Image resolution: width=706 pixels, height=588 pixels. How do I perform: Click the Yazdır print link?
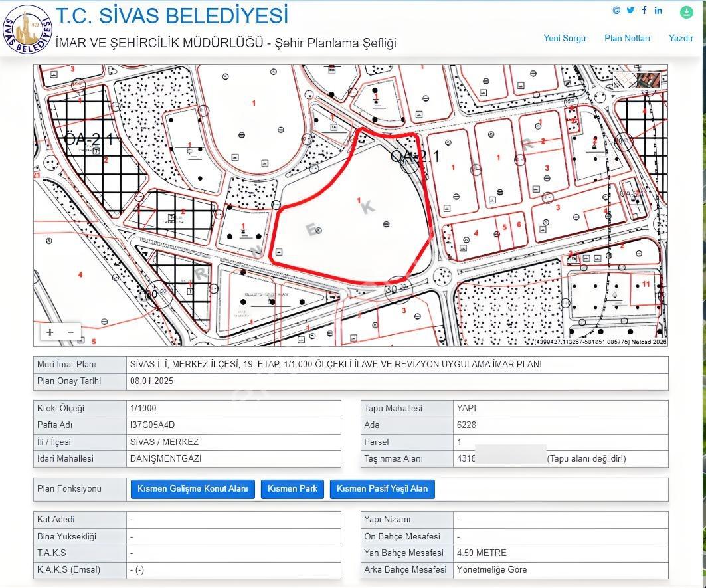point(681,38)
